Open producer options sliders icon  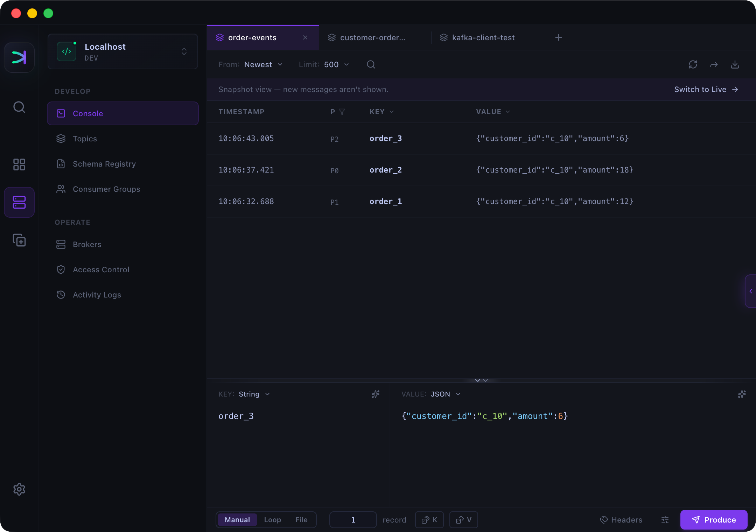[x=665, y=520]
